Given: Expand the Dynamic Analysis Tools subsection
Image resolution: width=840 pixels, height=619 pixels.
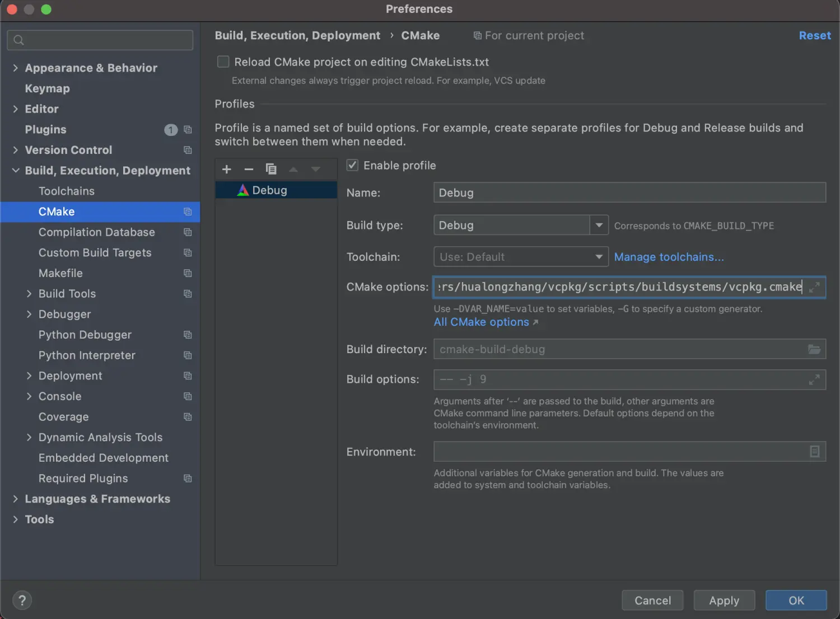Looking at the screenshot, I should point(29,437).
